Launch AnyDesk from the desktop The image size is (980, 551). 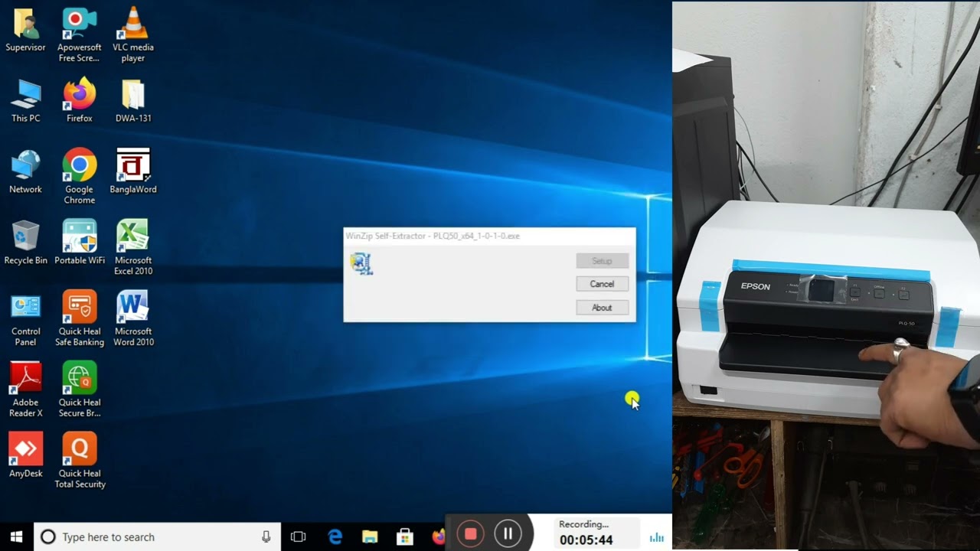25,455
